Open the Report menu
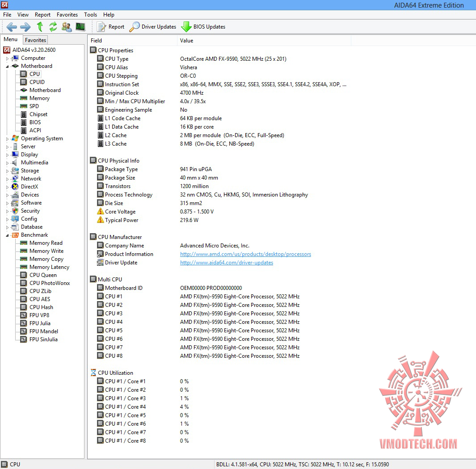Screen dimensions: 476x469 42,15
